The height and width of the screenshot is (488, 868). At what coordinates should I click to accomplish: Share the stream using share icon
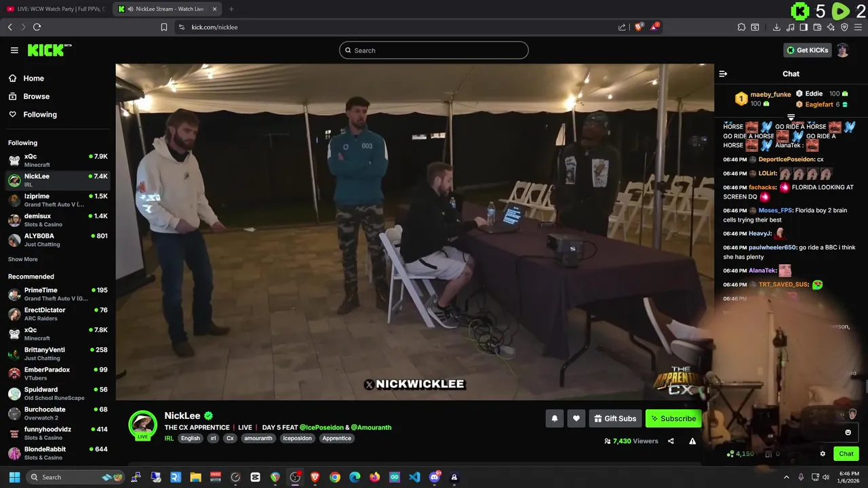[671, 441]
